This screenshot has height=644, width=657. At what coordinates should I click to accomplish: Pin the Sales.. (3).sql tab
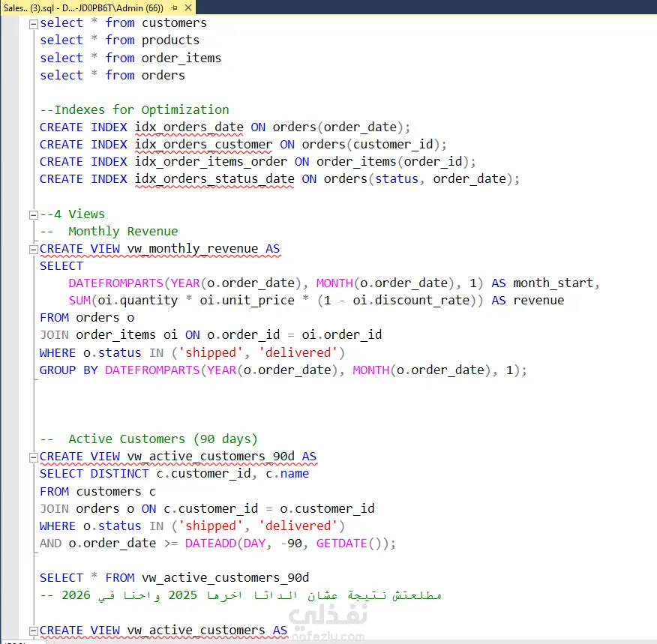click(x=175, y=7)
